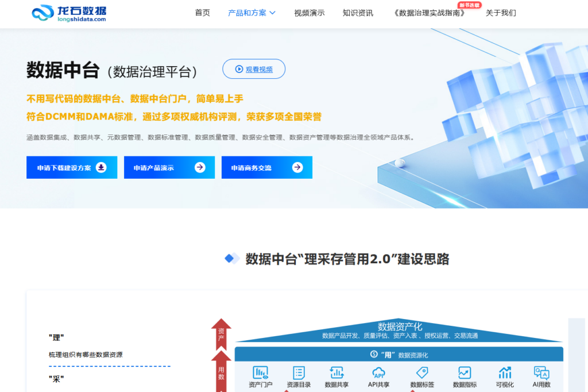This screenshot has height=392, width=588.
Task: Click the API共享 cloud icon
Action: pos(378,373)
